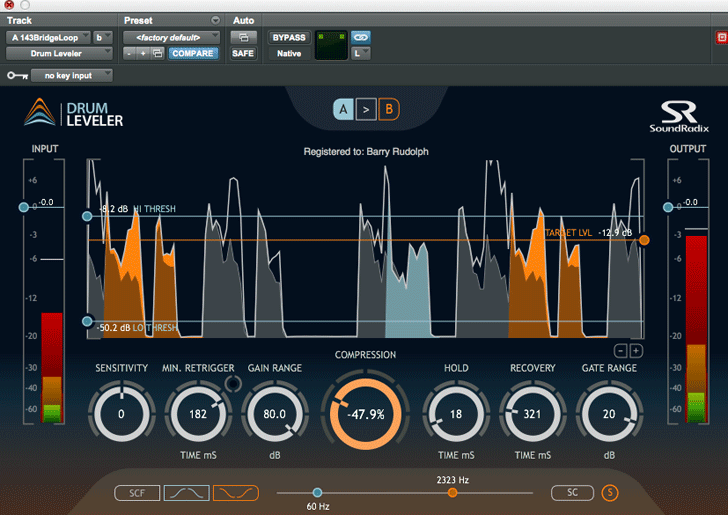Click the Drum Leveler logo
This screenshot has width=728, height=515.
click(74, 112)
